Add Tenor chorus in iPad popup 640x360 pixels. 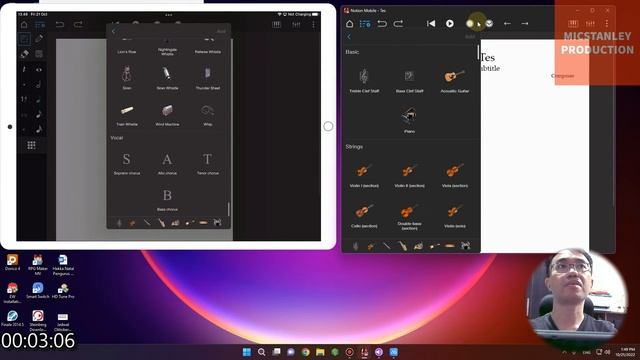pos(208,164)
